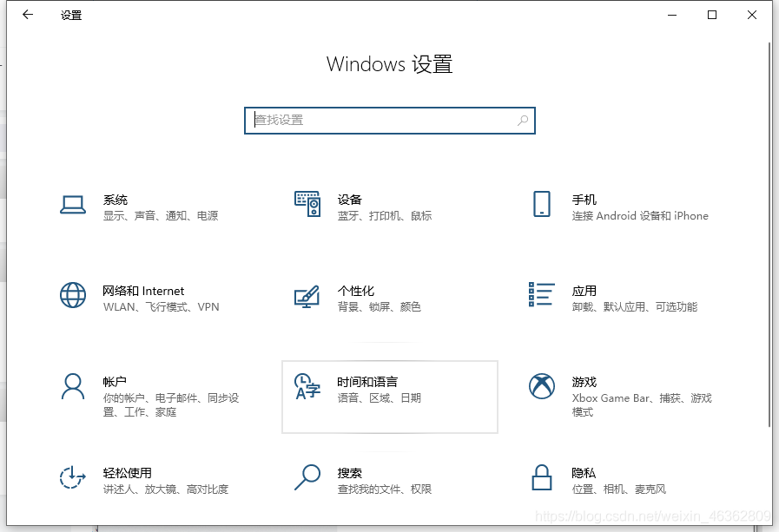
Task: Click the 个性化 paintbrush icon
Action: pos(307,296)
